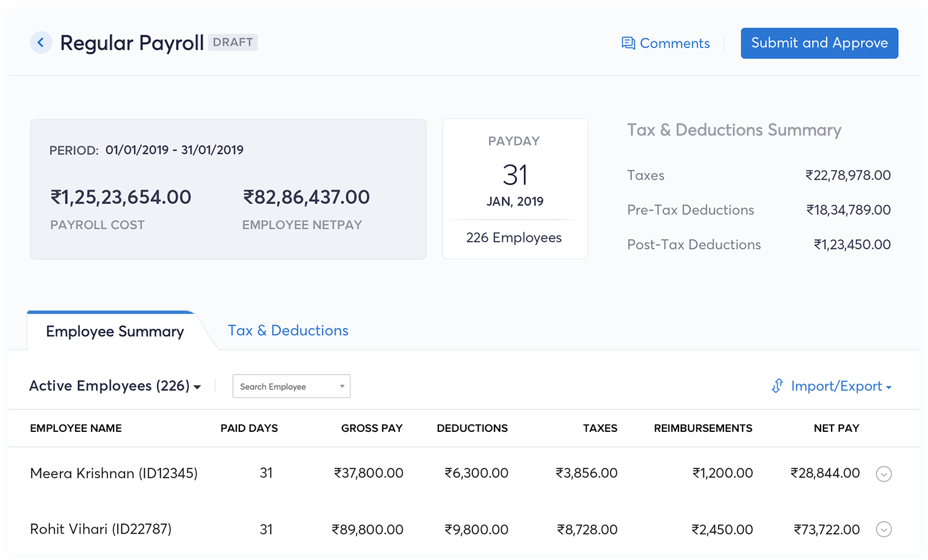This screenshot has width=928, height=560.
Task: Click the back navigation arrow
Action: coord(41,42)
